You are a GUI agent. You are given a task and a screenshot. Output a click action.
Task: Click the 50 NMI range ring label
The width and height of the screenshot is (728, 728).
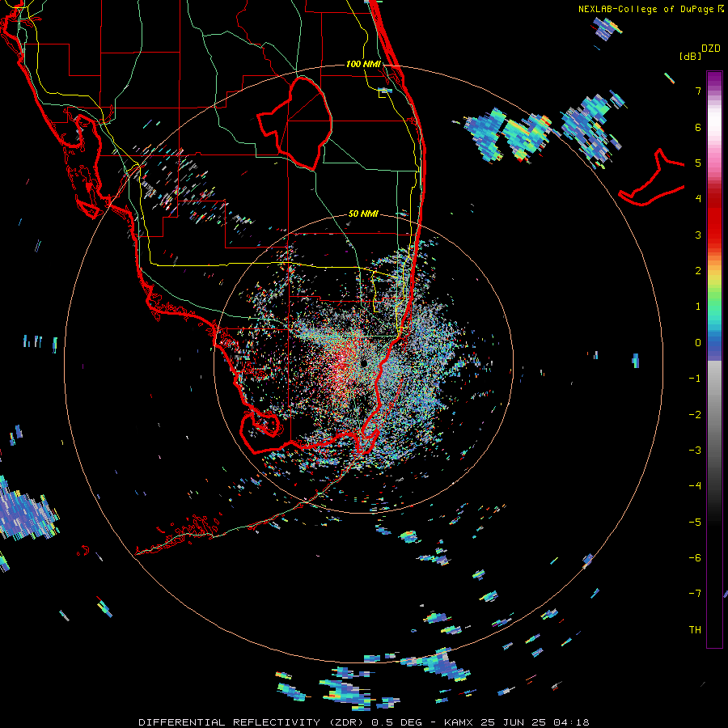coord(363,214)
